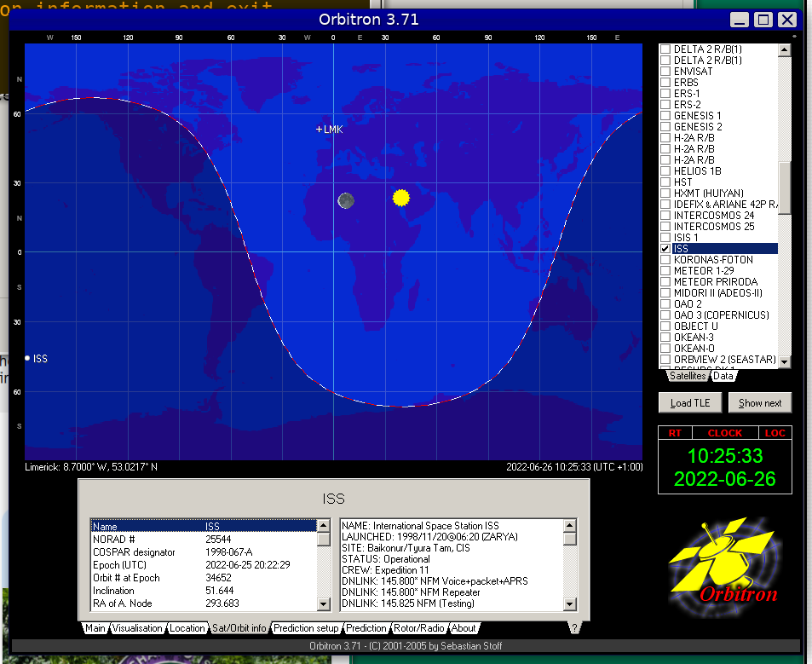Toggle the LOC local time button
The height and width of the screenshot is (664, 812).
[775, 433]
